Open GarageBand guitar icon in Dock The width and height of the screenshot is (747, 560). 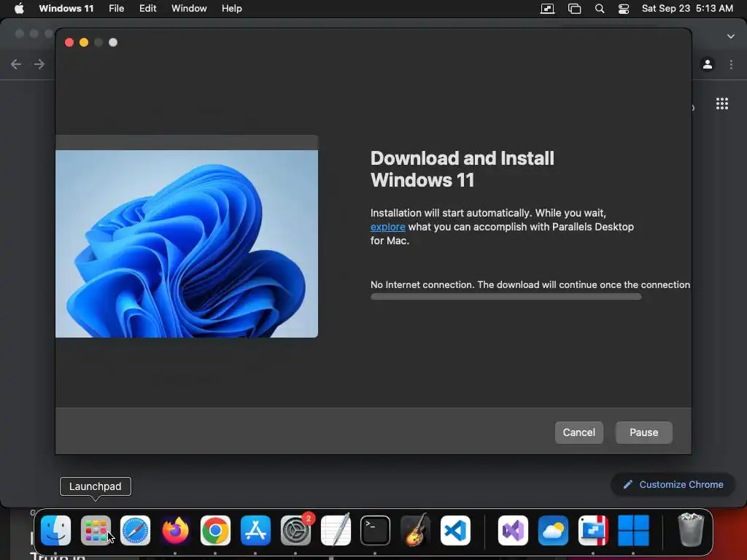415,530
